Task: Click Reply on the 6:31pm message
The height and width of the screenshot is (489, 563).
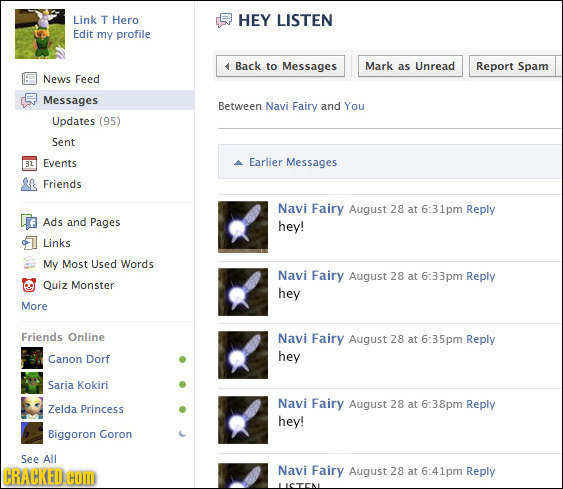Action: pos(480,209)
